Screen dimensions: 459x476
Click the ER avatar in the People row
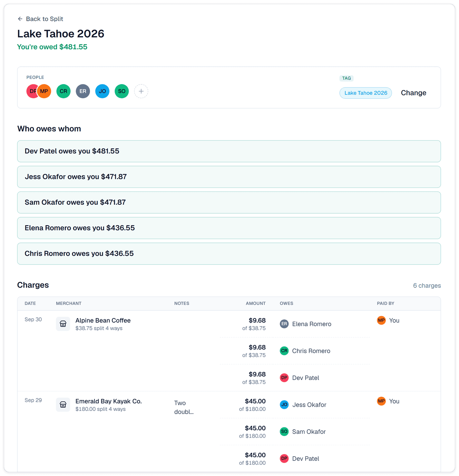pos(83,91)
